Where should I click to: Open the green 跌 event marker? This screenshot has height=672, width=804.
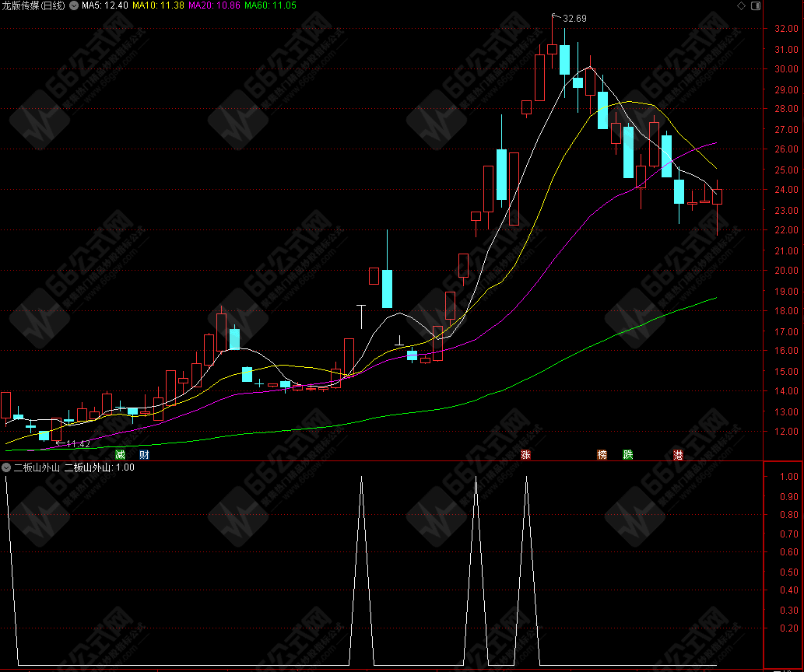[x=627, y=455]
